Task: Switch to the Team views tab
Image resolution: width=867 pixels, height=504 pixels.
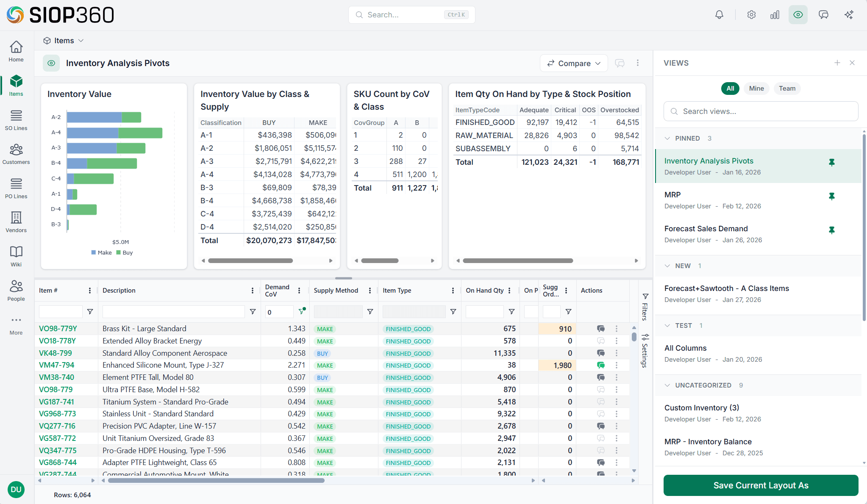Action: pos(787,88)
